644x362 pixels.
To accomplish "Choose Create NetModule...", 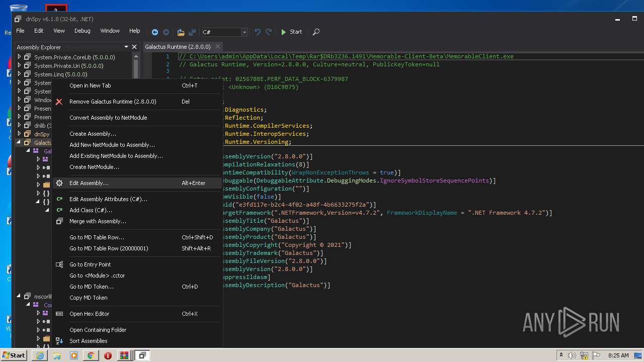I will (x=137, y=167).
